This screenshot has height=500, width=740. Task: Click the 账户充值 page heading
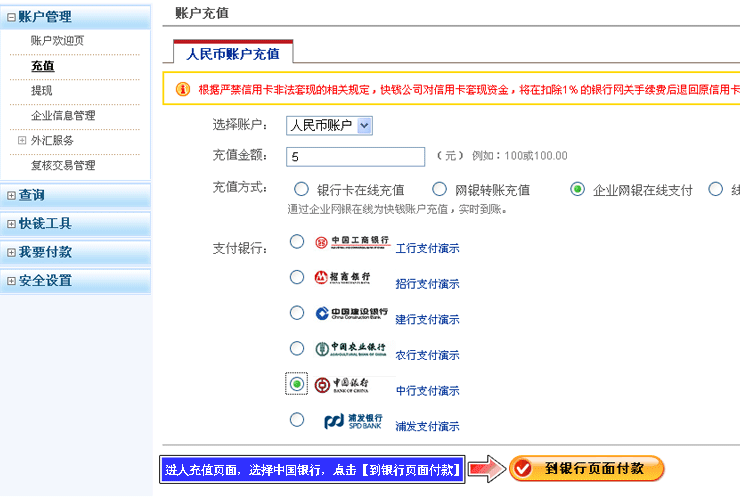point(202,13)
